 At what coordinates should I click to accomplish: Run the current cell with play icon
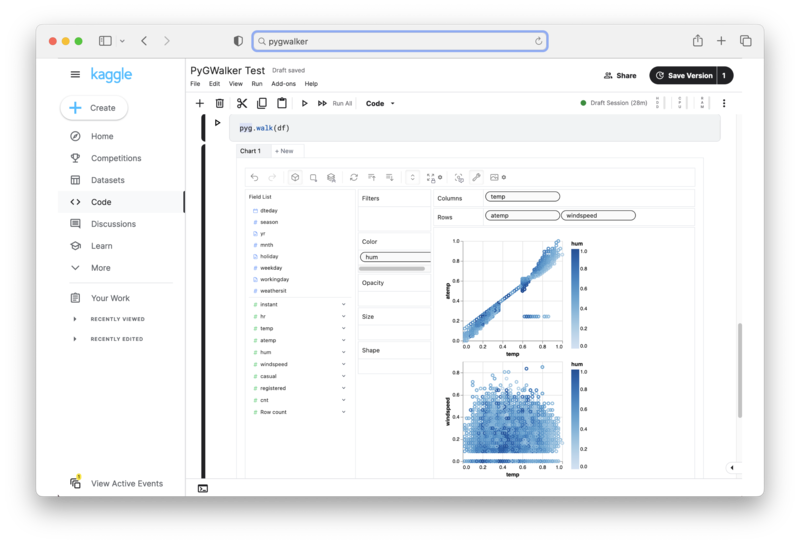[305, 103]
